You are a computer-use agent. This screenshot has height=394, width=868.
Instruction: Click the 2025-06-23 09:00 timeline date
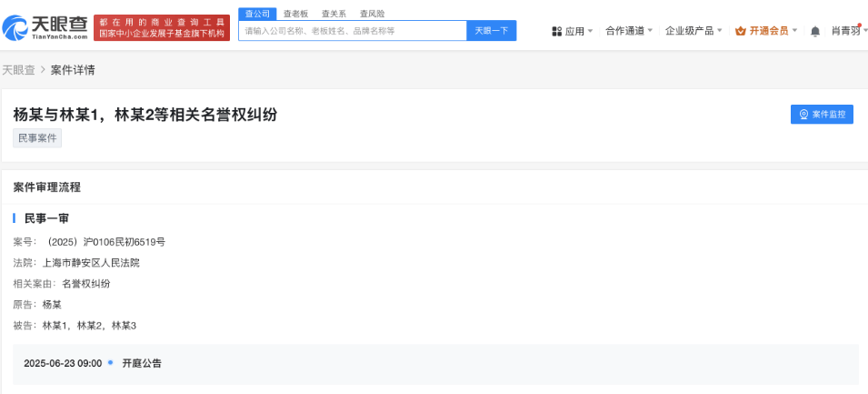[63, 364]
